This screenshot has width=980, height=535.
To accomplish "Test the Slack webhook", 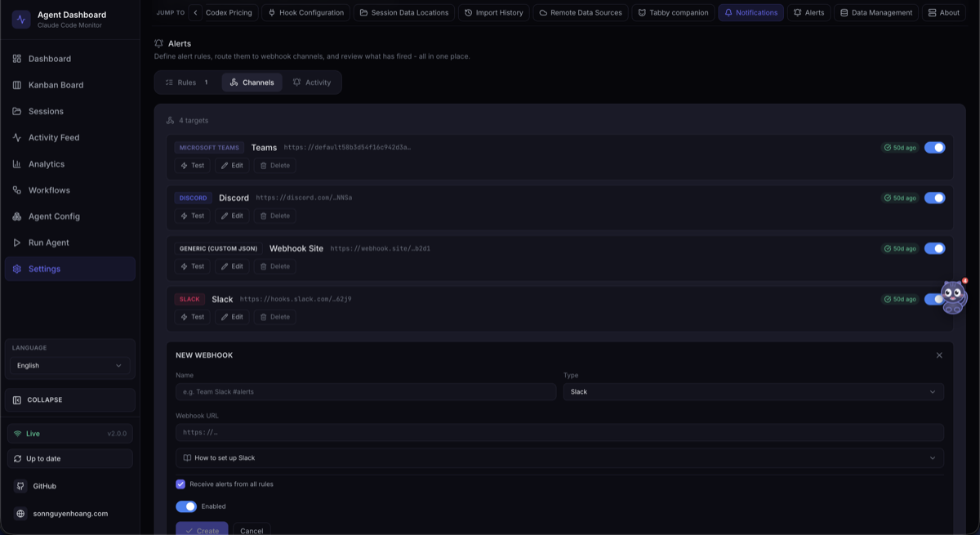I will [193, 317].
